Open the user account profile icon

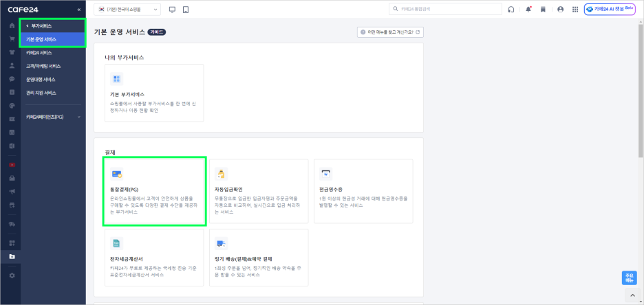pyautogui.click(x=560, y=10)
